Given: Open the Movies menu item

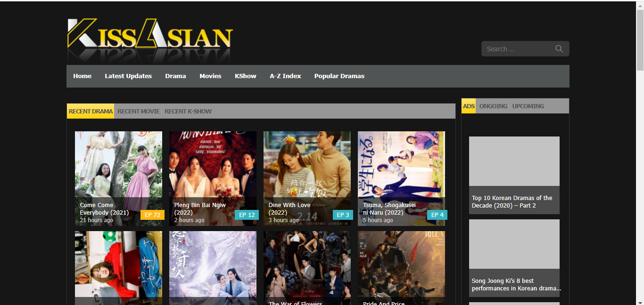Looking at the screenshot, I should [x=210, y=76].
